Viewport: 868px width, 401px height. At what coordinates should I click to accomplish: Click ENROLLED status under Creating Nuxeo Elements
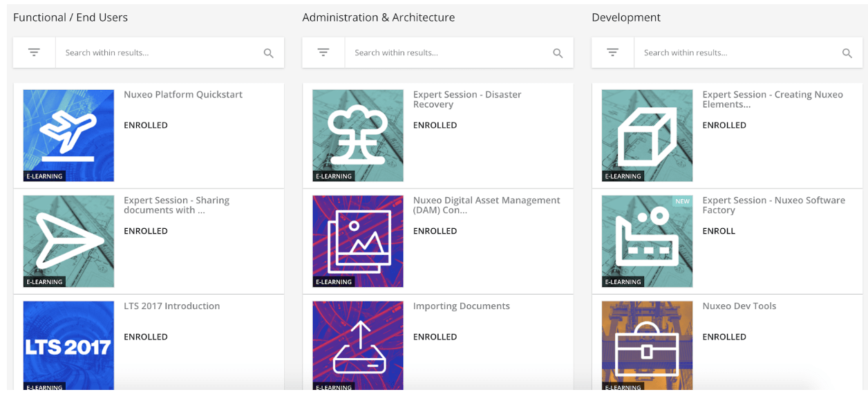(724, 125)
